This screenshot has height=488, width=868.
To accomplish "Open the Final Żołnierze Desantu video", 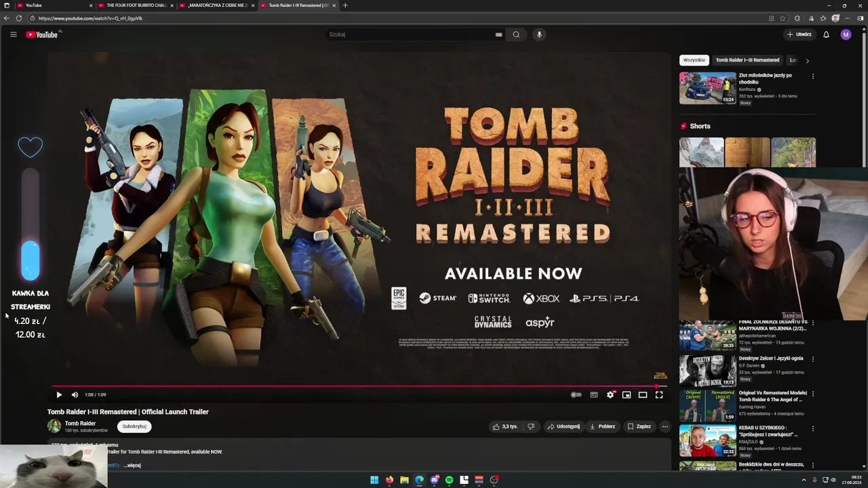I will point(707,335).
